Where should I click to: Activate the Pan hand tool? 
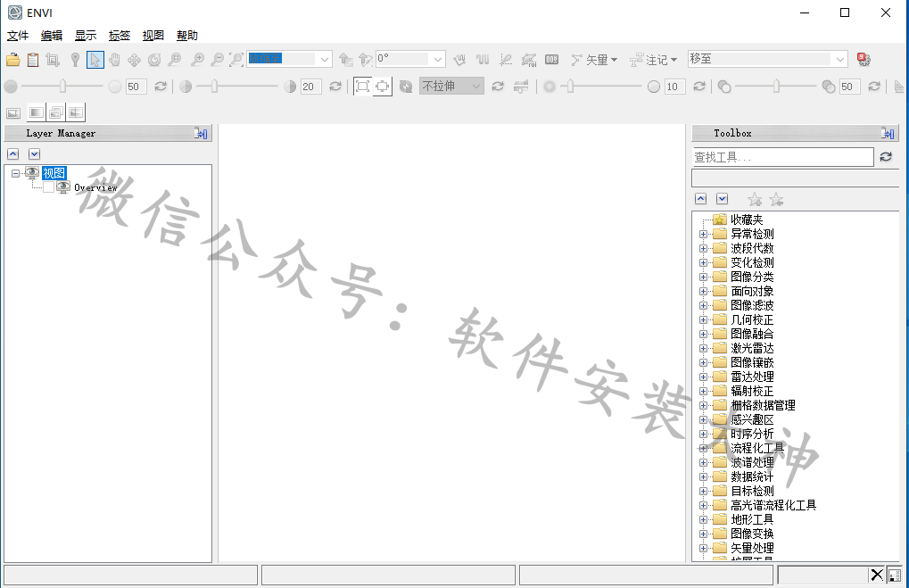[115, 59]
